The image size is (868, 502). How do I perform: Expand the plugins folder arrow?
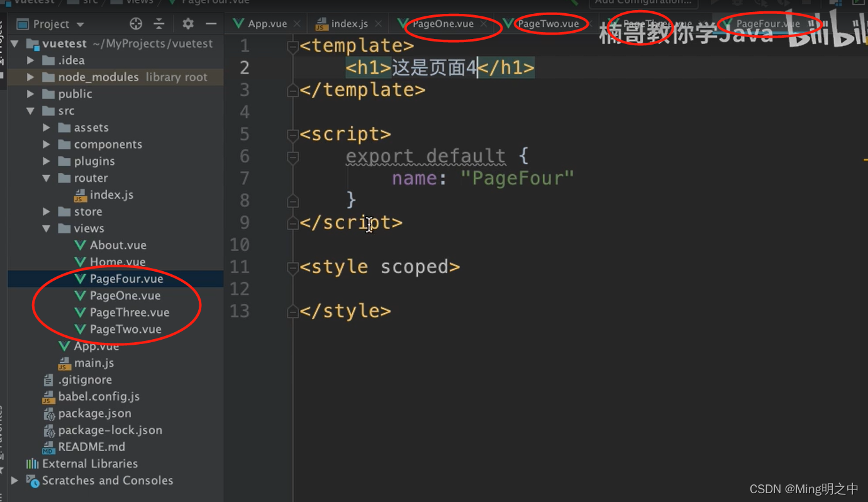pyautogui.click(x=47, y=162)
